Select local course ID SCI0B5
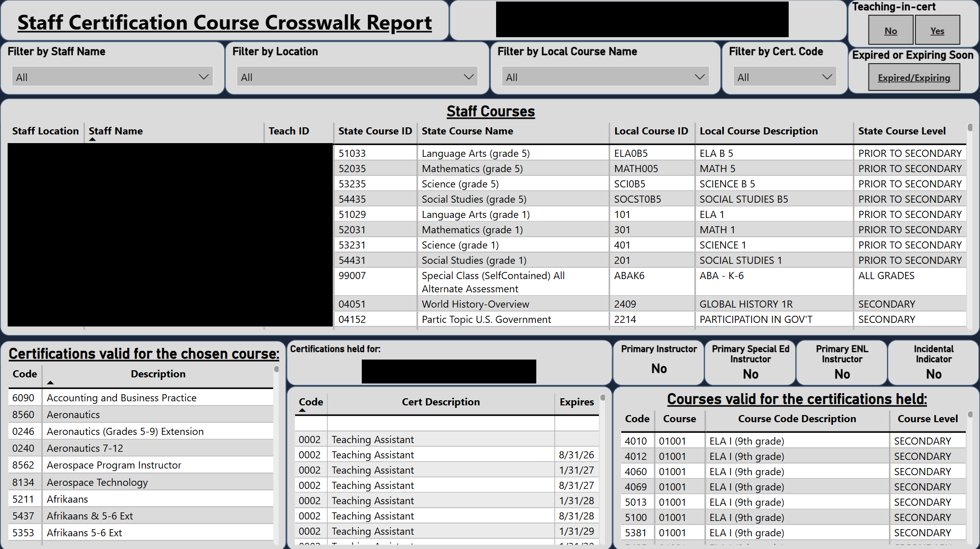Screen dimensions: 980x549 point(629,184)
